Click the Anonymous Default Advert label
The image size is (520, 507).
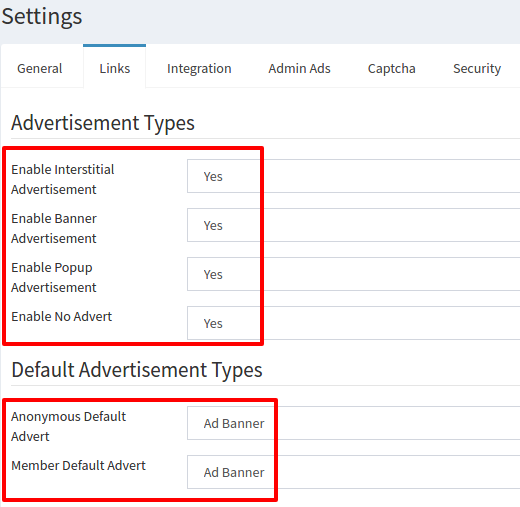[x=69, y=426]
